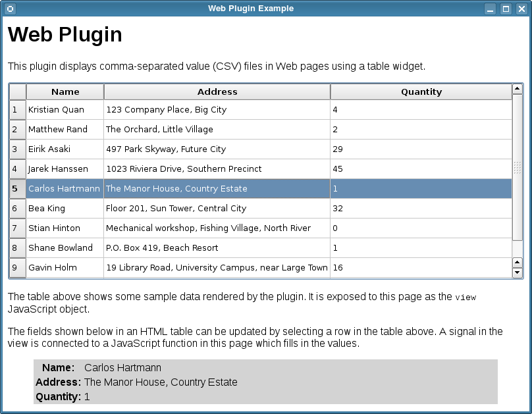Click 'Carlos Hartmann' value in lower Name field
The image size is (532, 414).
tap(122, 367)
